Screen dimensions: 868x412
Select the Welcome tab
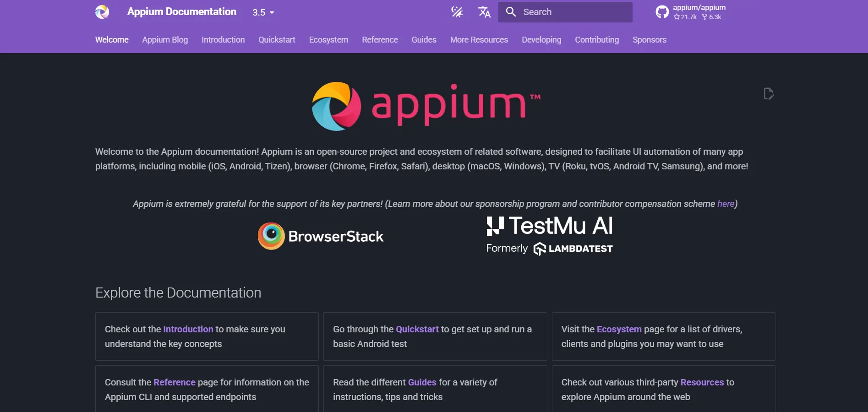112,40
